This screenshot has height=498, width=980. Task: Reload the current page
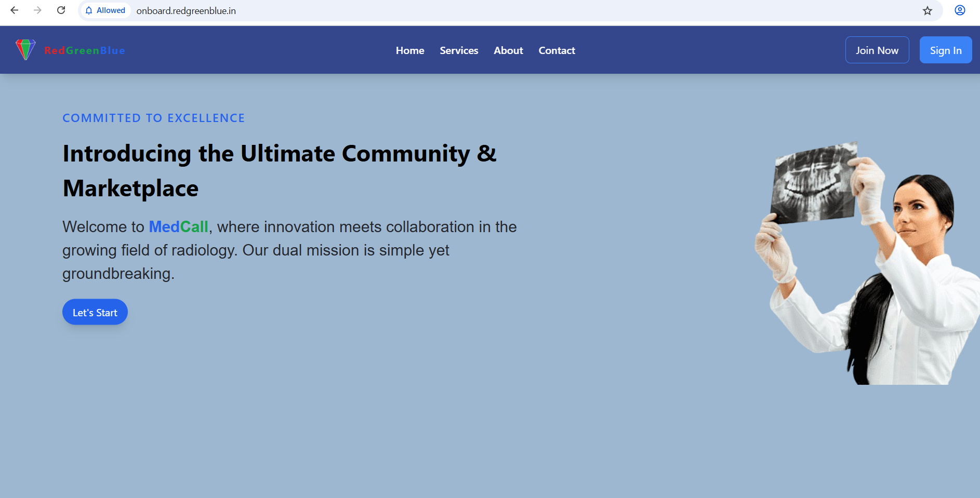(61, 10)
